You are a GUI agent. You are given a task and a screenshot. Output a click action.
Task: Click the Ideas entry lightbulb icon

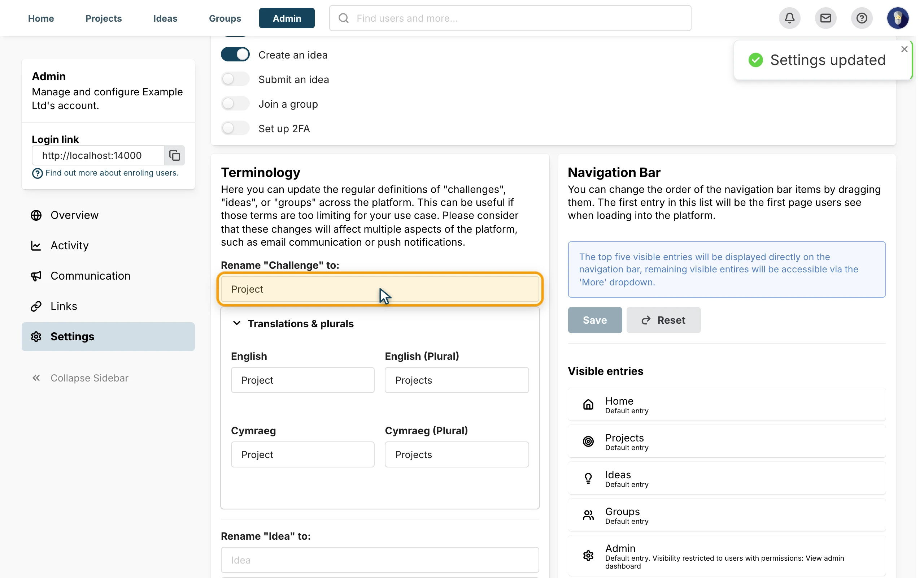click(x=588, y=478)
